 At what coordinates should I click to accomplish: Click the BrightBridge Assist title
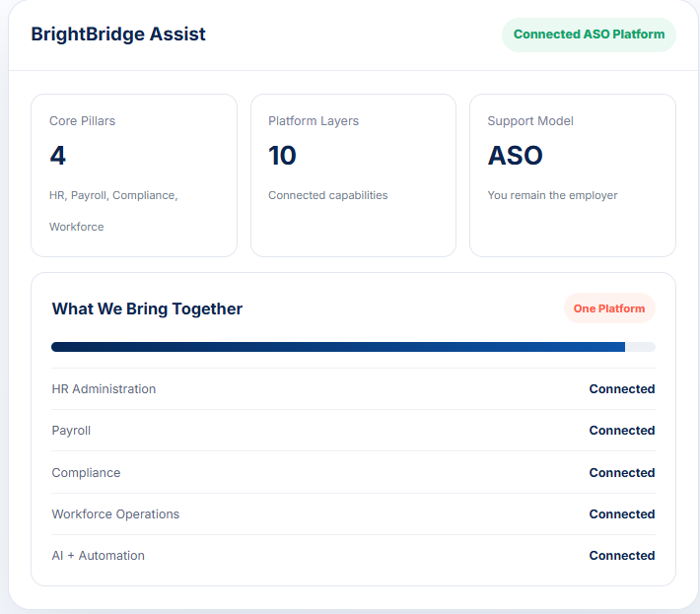click(118, 34)
